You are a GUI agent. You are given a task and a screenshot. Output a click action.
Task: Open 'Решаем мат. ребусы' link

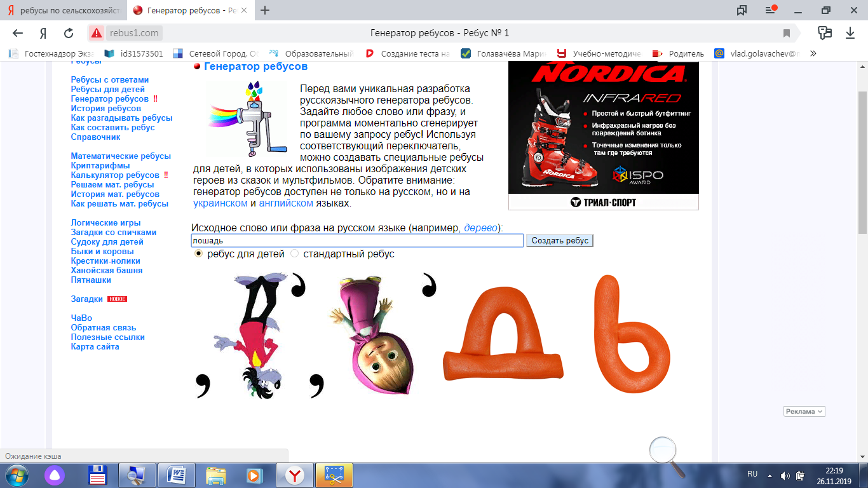click(112, 185)
